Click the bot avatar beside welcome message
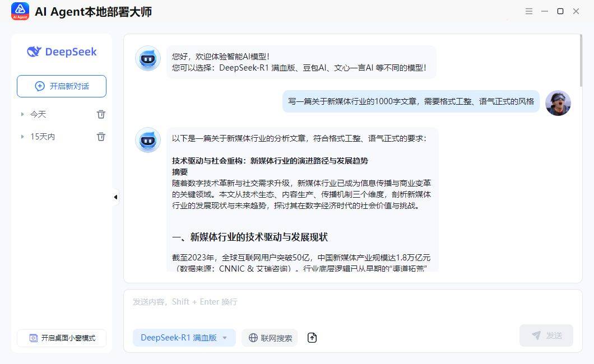594x364 pixels. pos(148,59)
